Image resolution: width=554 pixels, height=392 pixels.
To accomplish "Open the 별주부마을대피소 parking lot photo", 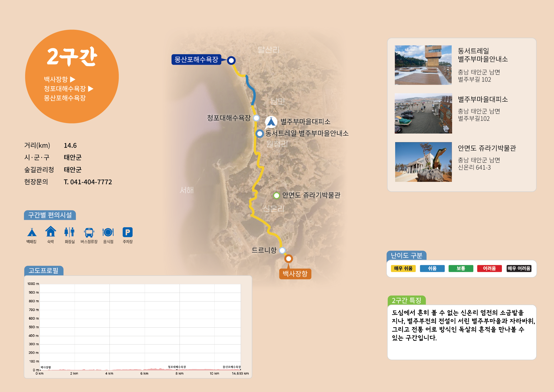I will (423, 114).
